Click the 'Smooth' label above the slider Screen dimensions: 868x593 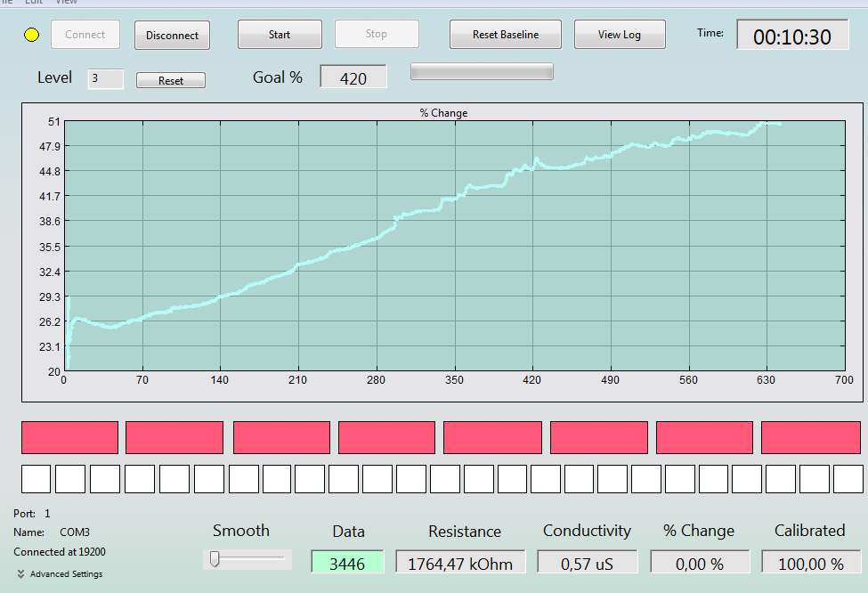[240, 531]
